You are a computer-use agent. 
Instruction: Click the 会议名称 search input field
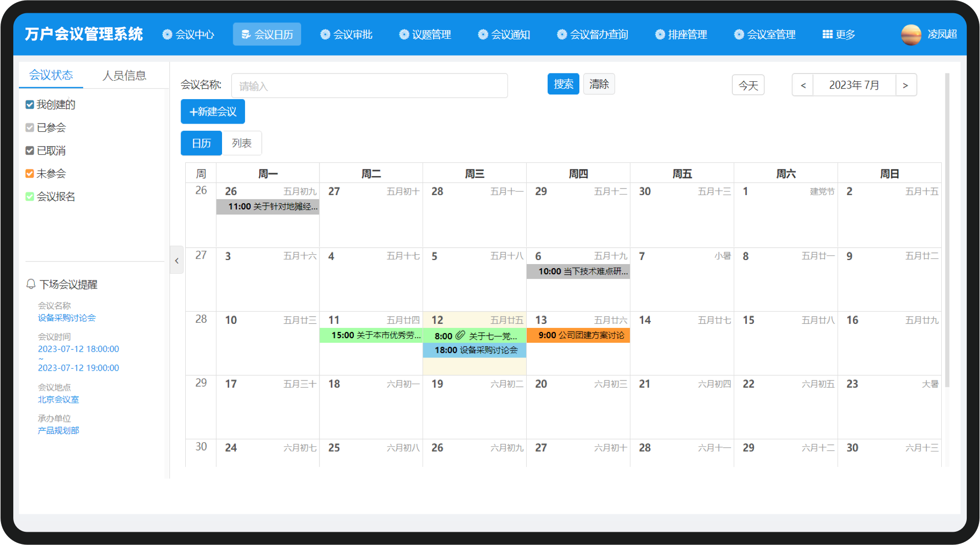[369, 85]
